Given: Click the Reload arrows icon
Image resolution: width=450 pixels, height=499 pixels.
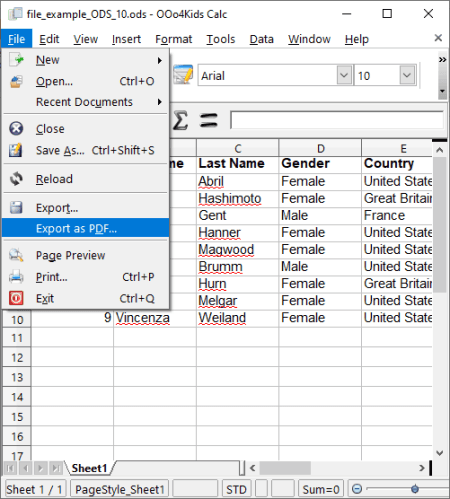Looking at the screenshot, I should pyautogui.click(x=16, y=179).
